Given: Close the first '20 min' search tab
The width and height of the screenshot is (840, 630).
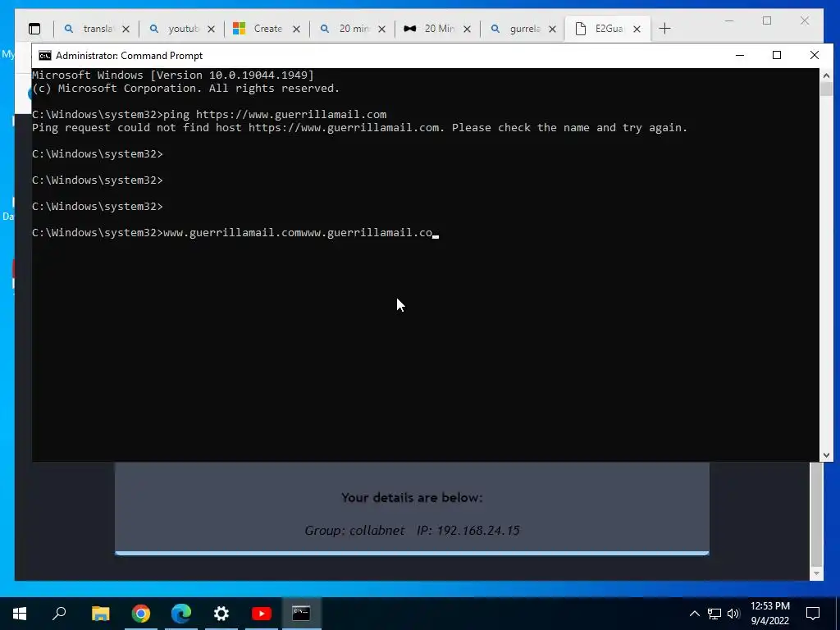Looking at the screenshot, I should point(382,29).
